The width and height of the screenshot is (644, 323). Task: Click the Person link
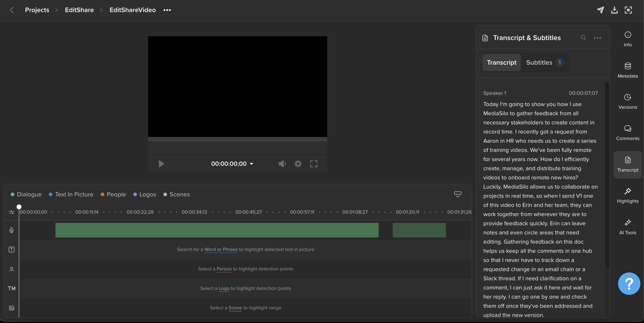pos(224,269)
